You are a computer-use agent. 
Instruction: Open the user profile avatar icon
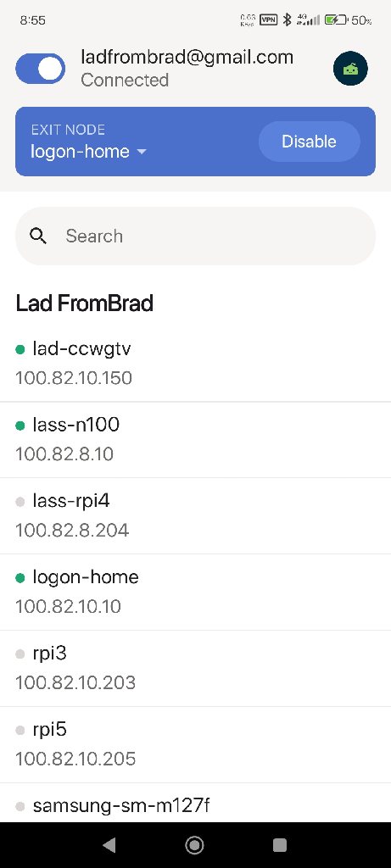coord(350,69)
